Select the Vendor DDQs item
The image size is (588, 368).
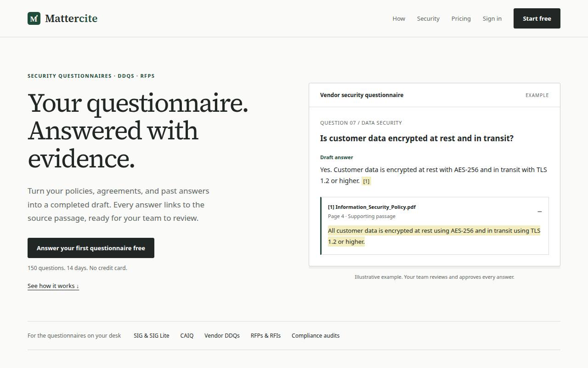(222, 335)
